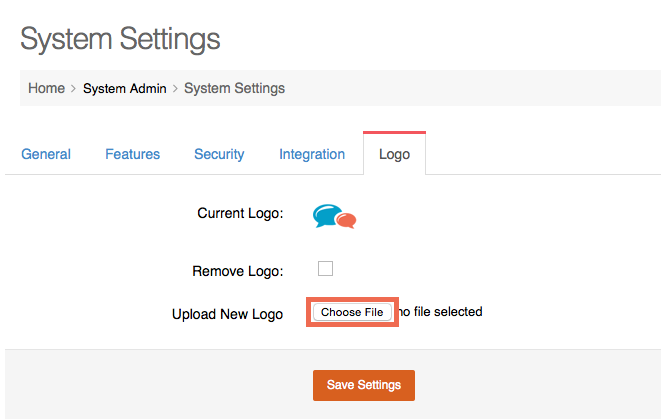This screenshot has width=661, height=419.
Task: Click the 'no file selected' text
Action: pos(442,312)
